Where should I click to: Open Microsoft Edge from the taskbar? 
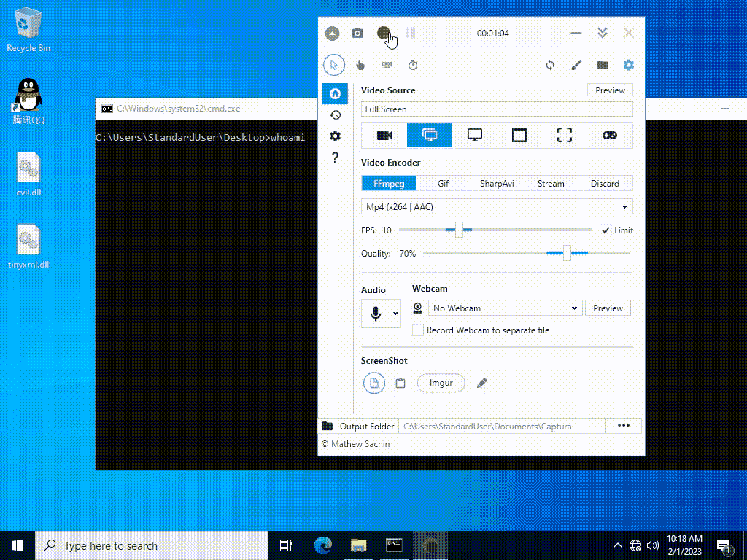point(323,545)
